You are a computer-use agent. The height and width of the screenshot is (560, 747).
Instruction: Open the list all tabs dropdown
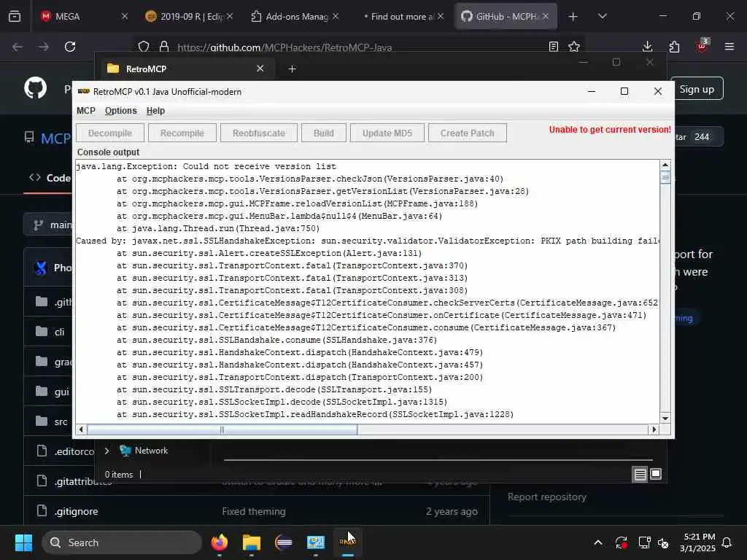pyautogui.click(x=602, y=16)
